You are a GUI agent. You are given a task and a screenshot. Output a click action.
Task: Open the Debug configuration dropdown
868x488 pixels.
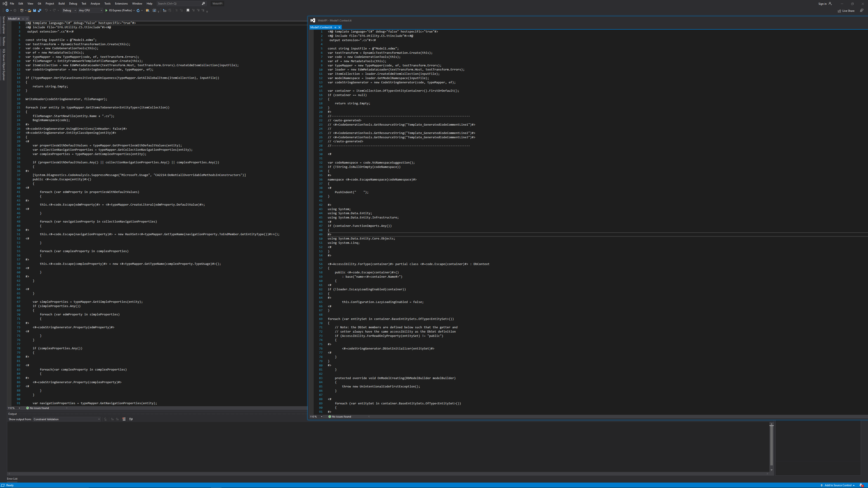pos(69,10)
